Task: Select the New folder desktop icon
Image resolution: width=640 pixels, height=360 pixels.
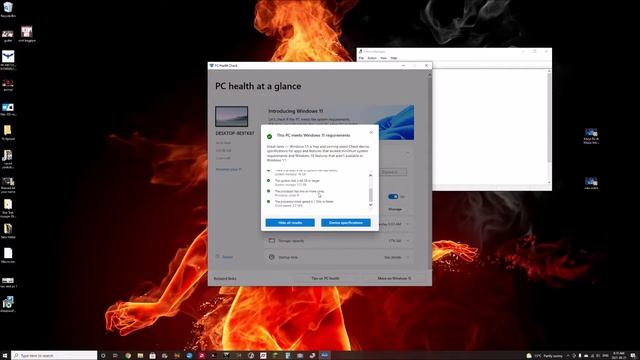Action: [x=8, y=231]
